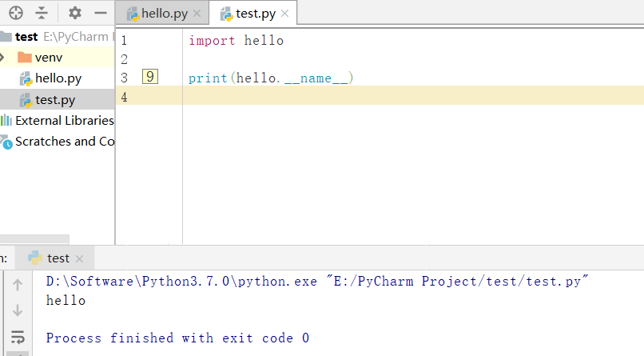Click the 9 marker in line 3 gutter
644x356 pixels.
coord(150,77)
